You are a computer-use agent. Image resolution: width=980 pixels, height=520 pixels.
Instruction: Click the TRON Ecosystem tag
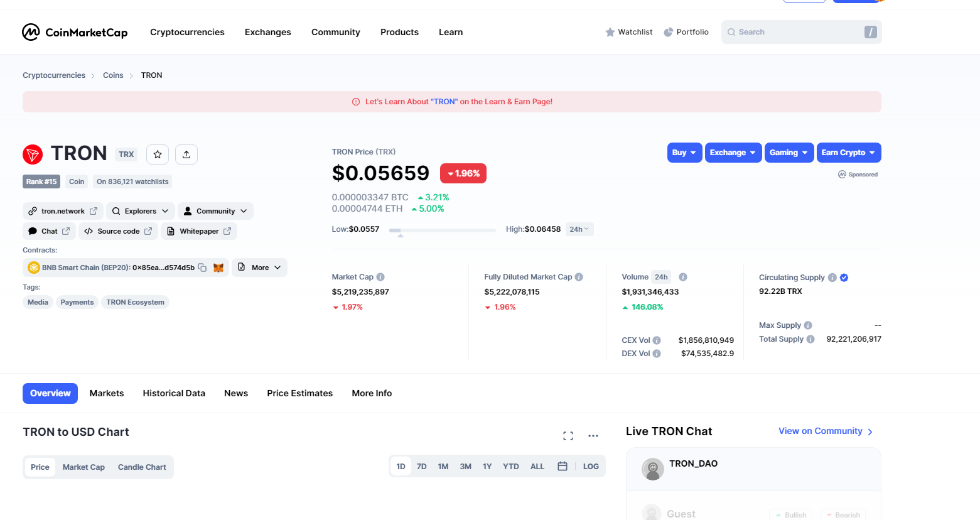[x=136, y=302]
